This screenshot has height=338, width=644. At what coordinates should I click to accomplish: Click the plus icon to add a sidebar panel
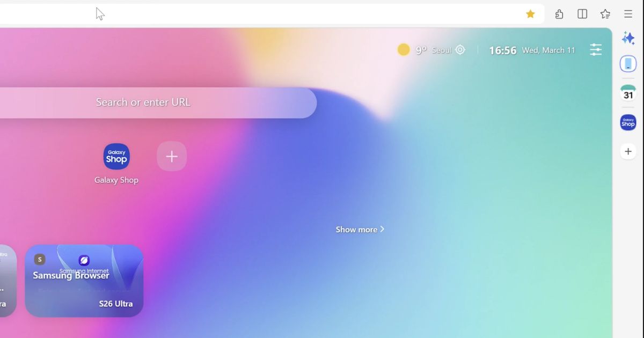pos(627,151)
